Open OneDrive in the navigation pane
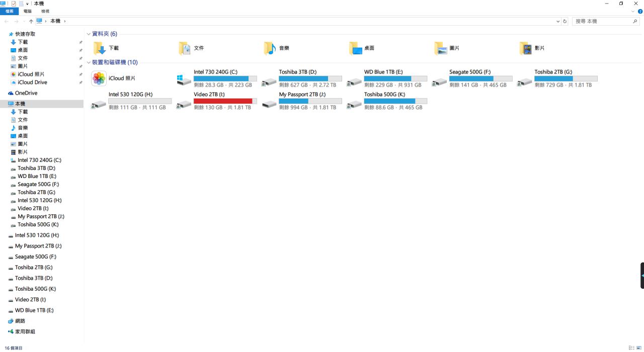The image size is (644, 352). [x=23, y=93]
